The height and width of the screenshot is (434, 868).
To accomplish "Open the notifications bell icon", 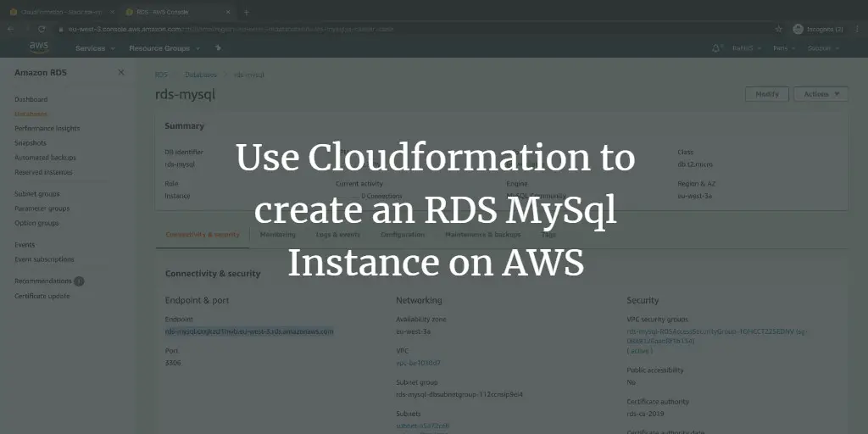I will click(x=715, y=48).
